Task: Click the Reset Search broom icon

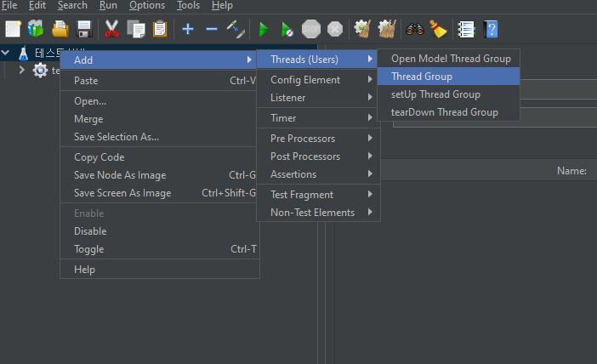Action: pos(438,29)
